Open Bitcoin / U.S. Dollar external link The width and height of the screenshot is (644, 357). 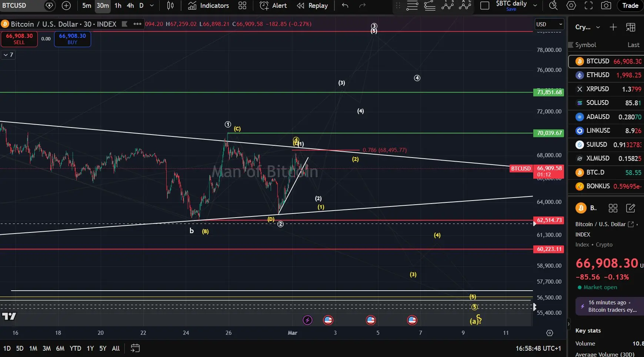pos(631,224)
